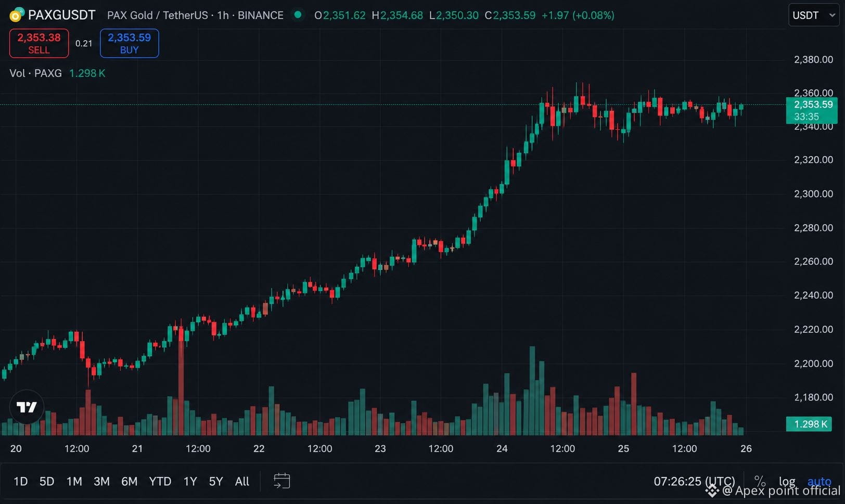Click the 07:26:25 (UTC) timezone clock
The width and height of the screenshot is (845, 504).
pyautogui.click(x=694, y=481)
